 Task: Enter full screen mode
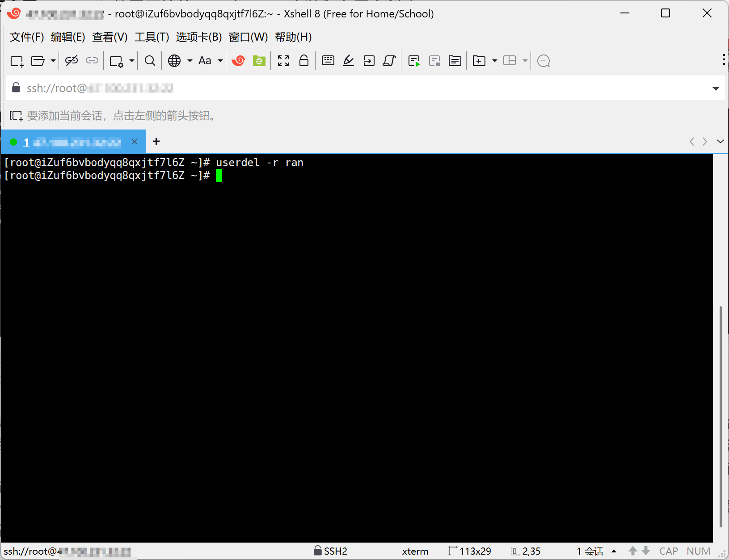click(x=283, y=61)
